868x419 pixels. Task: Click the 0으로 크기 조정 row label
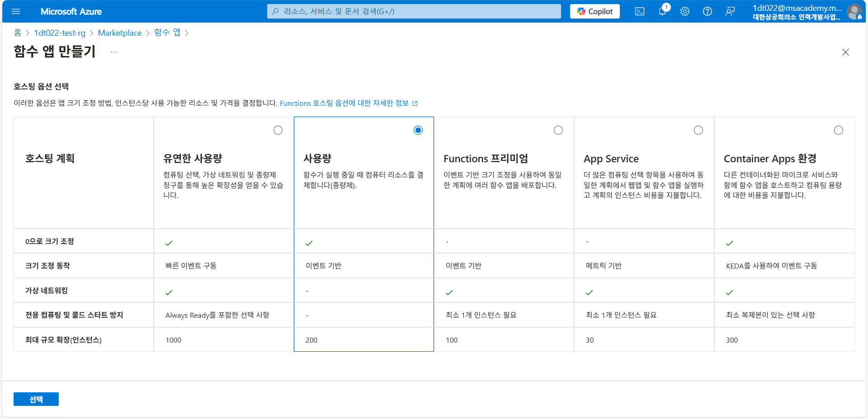50,241
